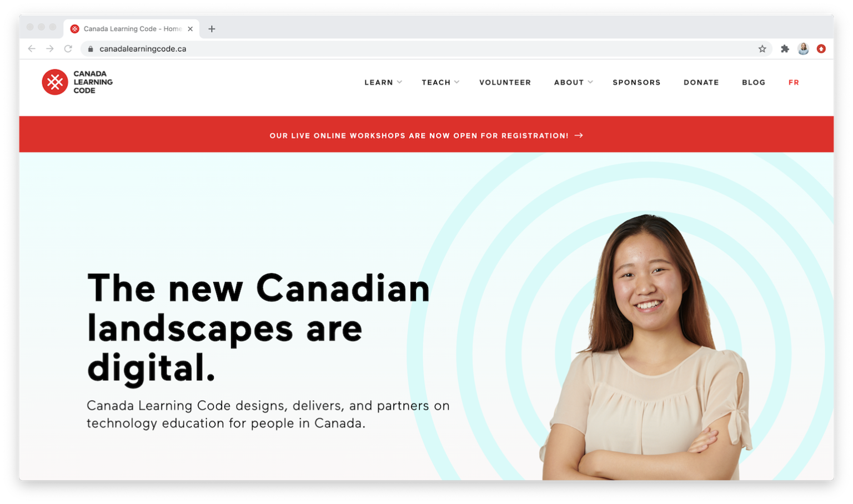Click the profile avatar in the toolbar

[803, 49]
